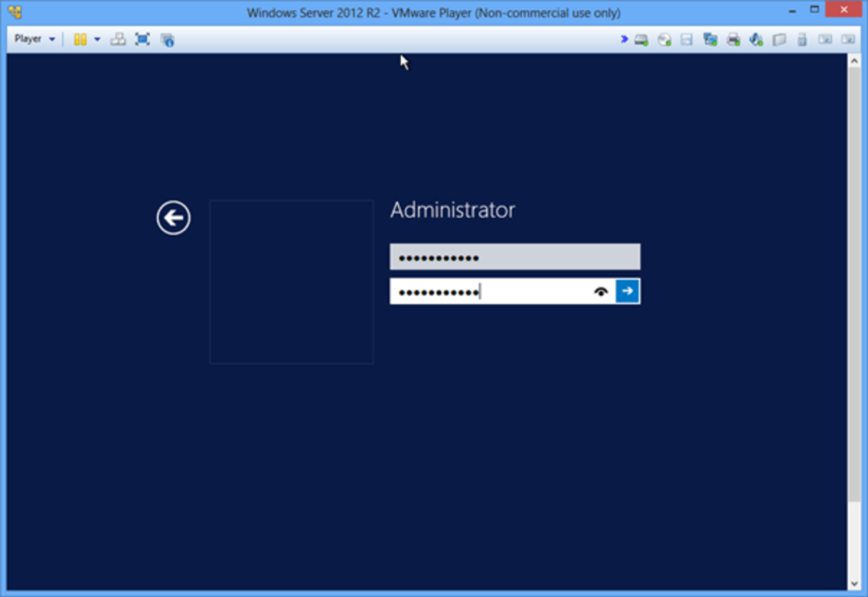Click the floppy drive device icon

pyautogui.click(x=686, y=39)
